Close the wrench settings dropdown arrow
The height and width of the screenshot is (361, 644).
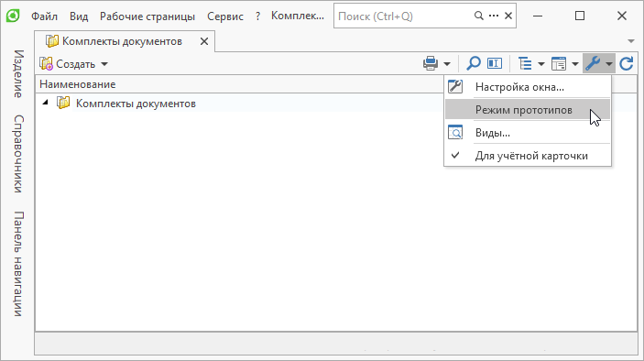click(x=609, y=64)
